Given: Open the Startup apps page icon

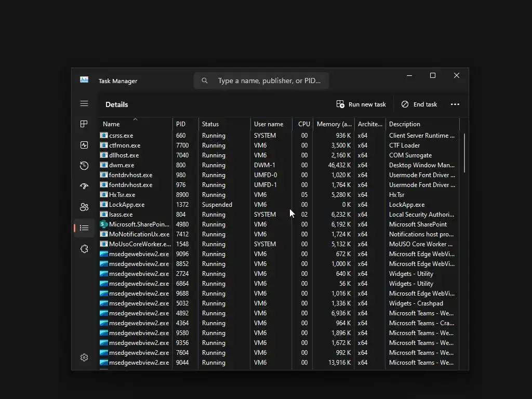Looking at the screenshot, I should [84, 186].
